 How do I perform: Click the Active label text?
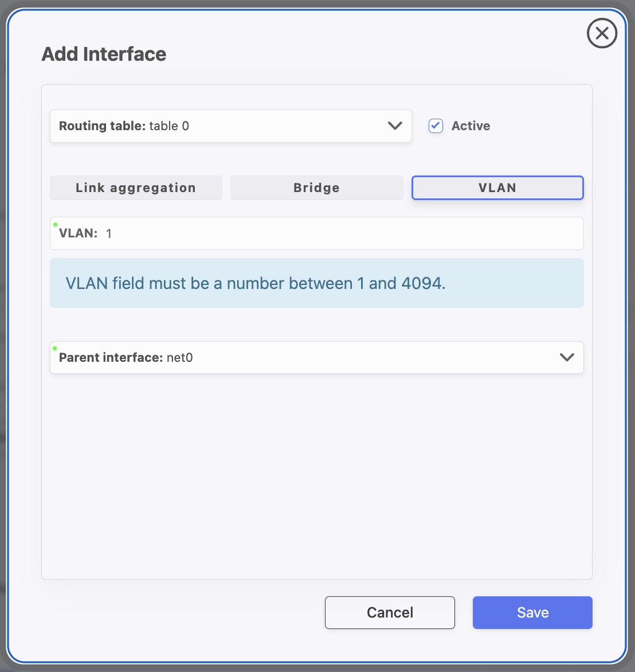pos(471,126)
